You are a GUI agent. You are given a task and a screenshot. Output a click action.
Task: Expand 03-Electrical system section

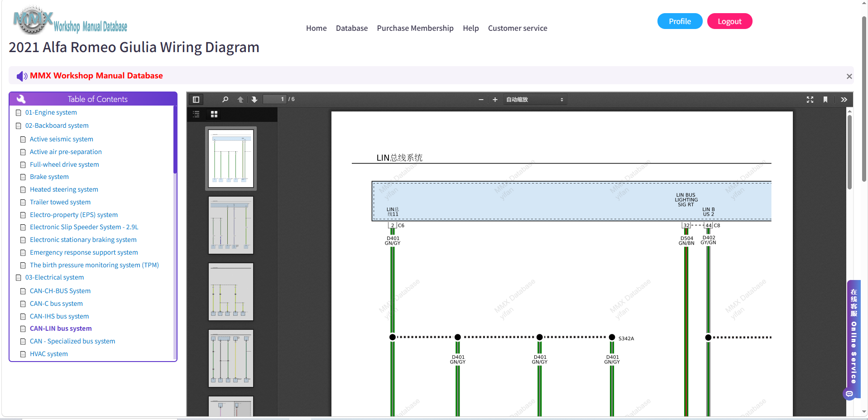pos(54,278)
